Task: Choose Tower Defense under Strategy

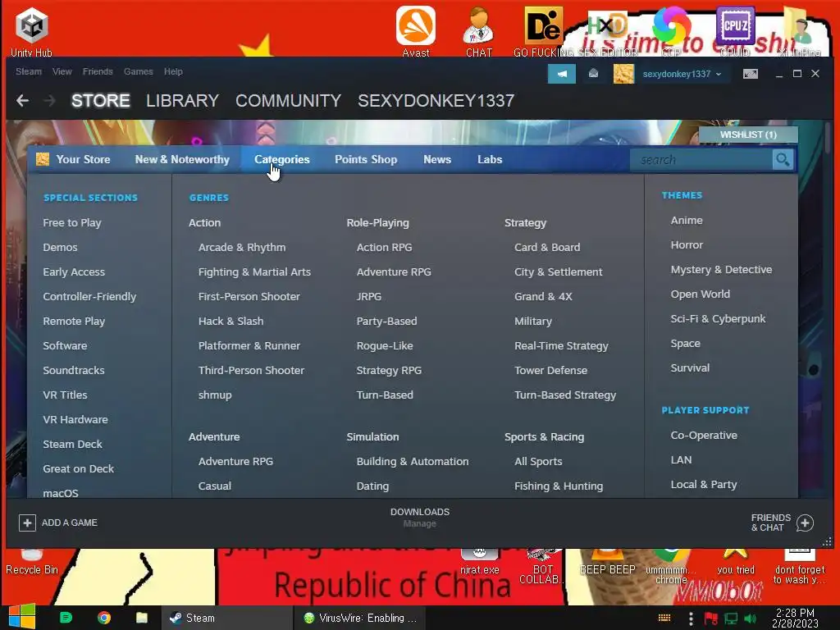Action: 550,370
